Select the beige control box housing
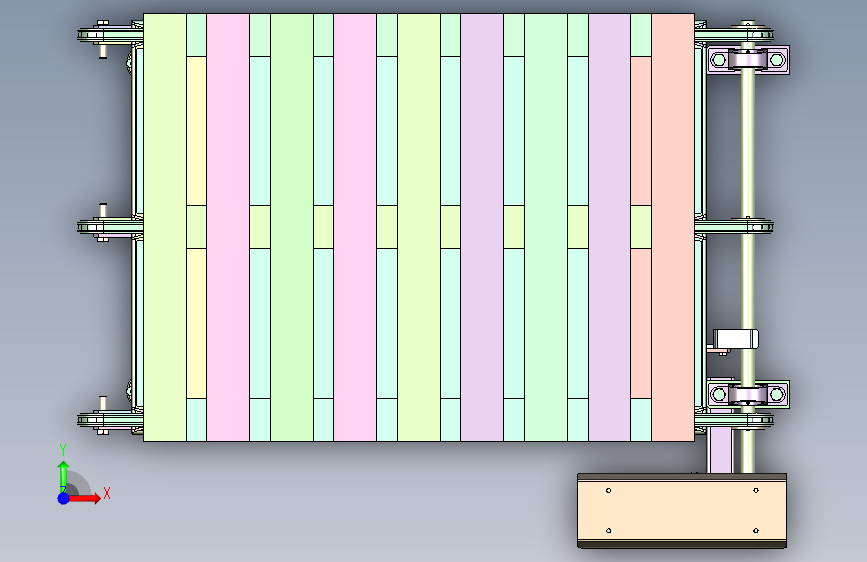Viewport: 867px width, 562px height. click(x=682, y=511)
